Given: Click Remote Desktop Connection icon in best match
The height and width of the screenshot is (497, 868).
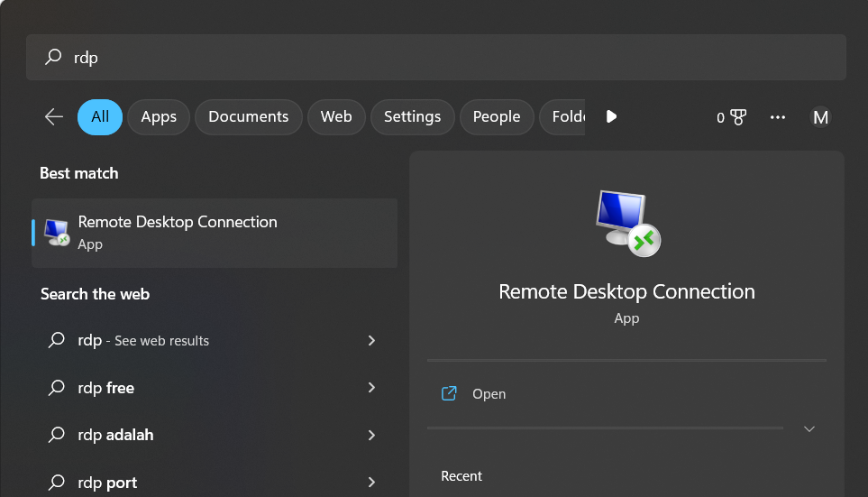Looking at the screenshot, I should [57, 233].
